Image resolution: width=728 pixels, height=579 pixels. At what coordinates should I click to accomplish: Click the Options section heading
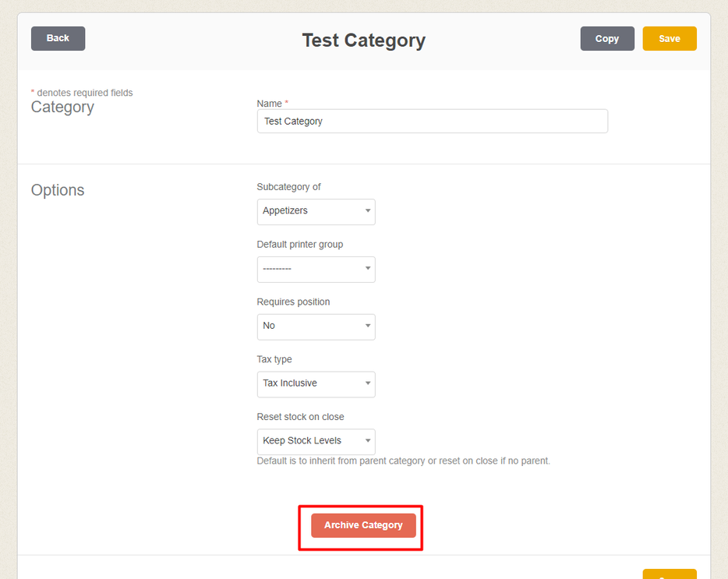coord(58,190)
